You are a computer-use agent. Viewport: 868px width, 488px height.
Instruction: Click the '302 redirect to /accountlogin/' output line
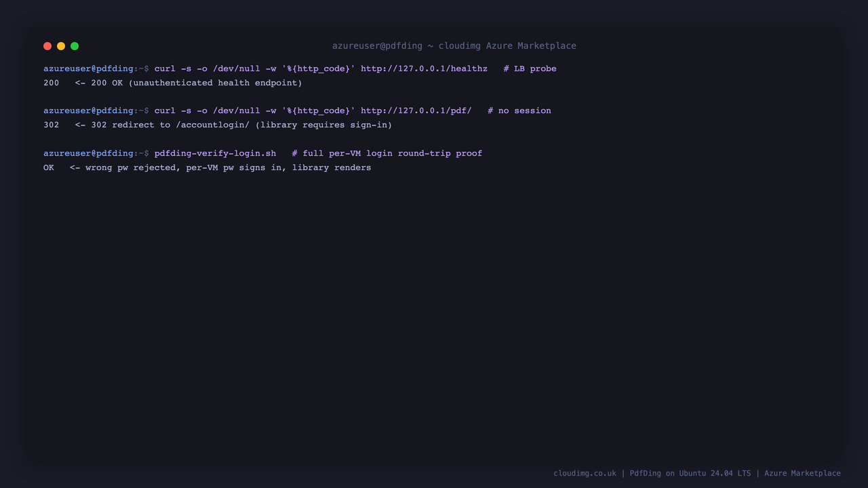coord(218,125)
